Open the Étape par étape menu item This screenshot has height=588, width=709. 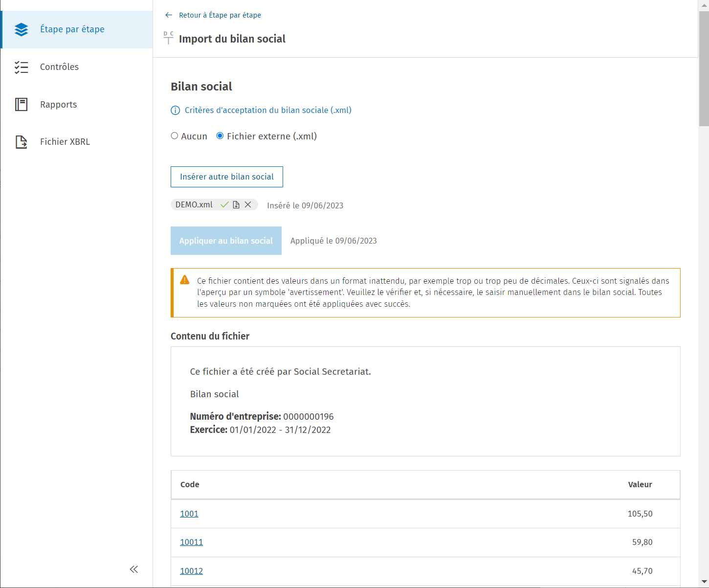[77, 29]
